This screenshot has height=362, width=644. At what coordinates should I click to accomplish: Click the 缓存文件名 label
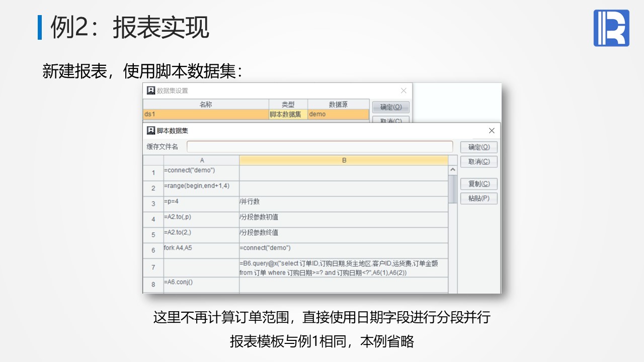pyautogui.click(x=163, y=147)
